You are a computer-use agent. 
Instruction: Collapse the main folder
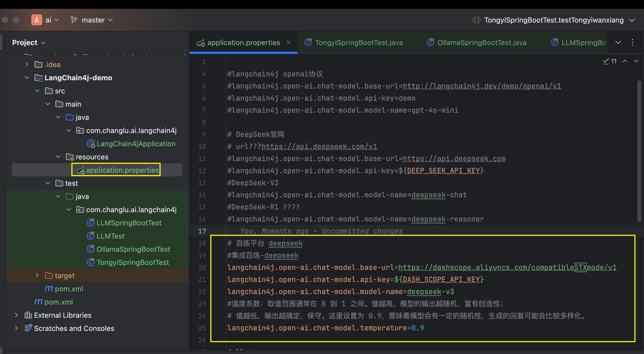[48, 104]
